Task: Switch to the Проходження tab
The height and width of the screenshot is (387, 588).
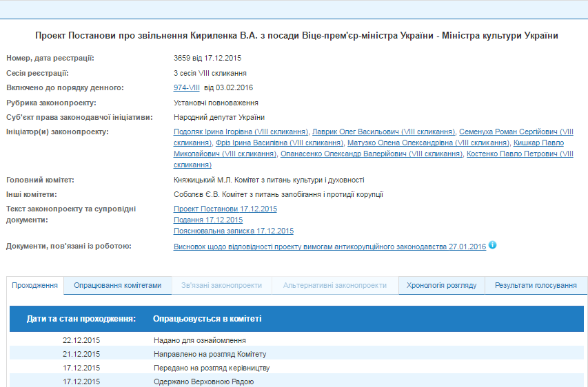Action: tap(35, 285)
